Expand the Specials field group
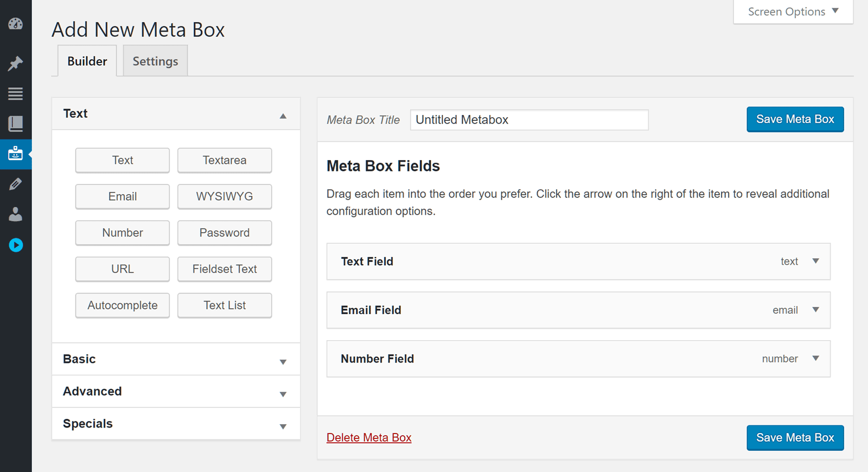The width and height of the screenshot is (868, 472). click(x=283, y=426)
